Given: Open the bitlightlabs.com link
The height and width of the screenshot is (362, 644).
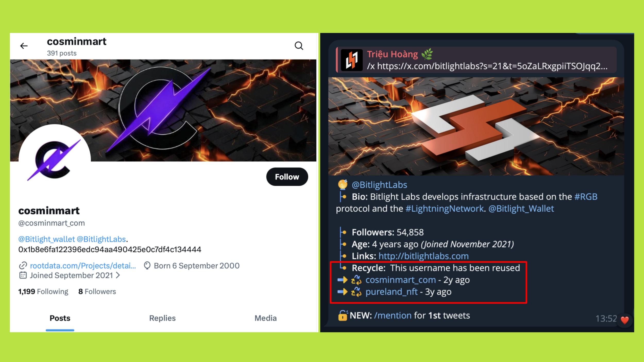Looking at the screenshot, I should click(423, 256).
